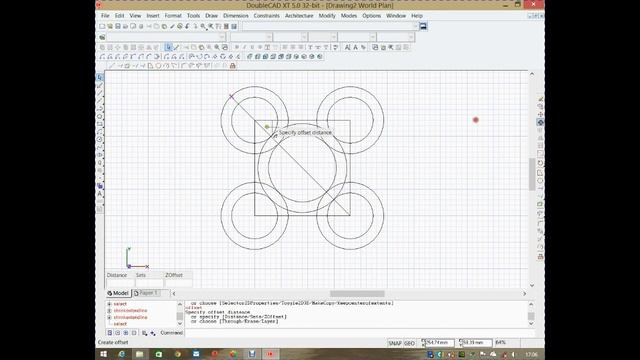This screenshot has height=360, width=640.
Task: Open the Draw menu
Action: coord(211,16)
